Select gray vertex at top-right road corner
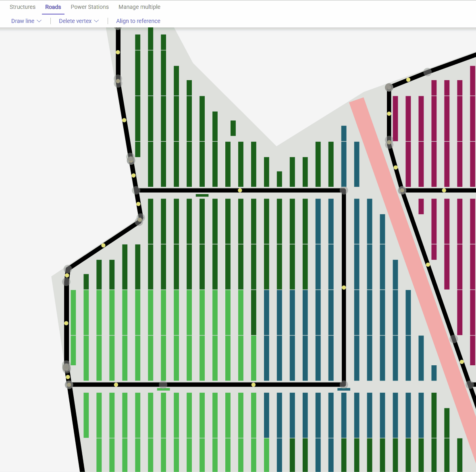This screenshot has width=476, height=472. click(389, 87)
